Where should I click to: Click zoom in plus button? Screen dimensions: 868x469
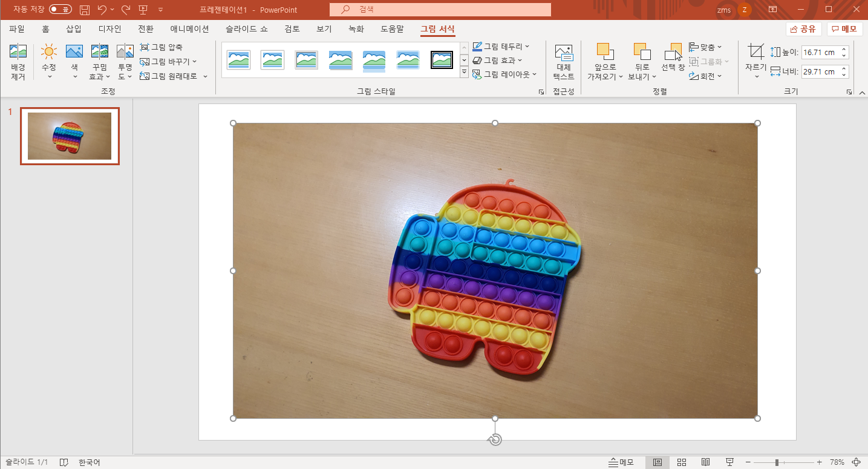click(x=820, y=462)
